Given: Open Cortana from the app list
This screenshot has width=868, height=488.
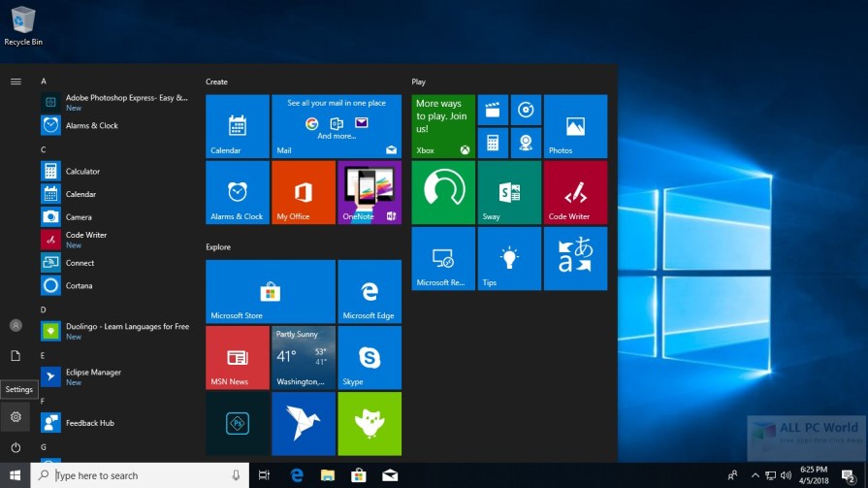Looking at the screenshot, I should [115, 286].
